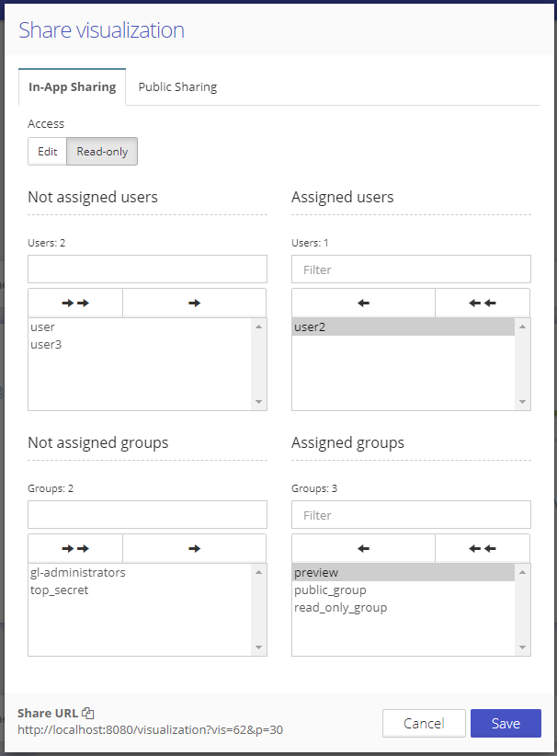
Task: Open the Public Sharing tab
Action: click(x=177, y=87)
